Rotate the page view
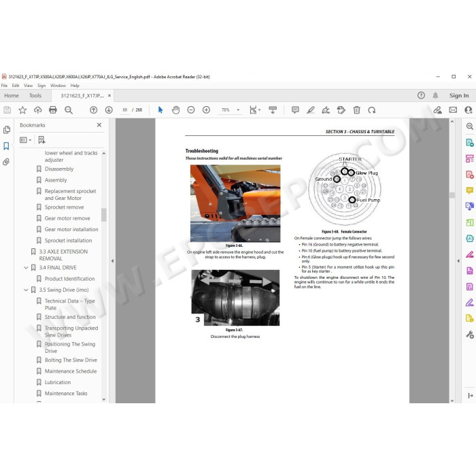The width and height of the screenshot is (476, 476). pos(372,110)
